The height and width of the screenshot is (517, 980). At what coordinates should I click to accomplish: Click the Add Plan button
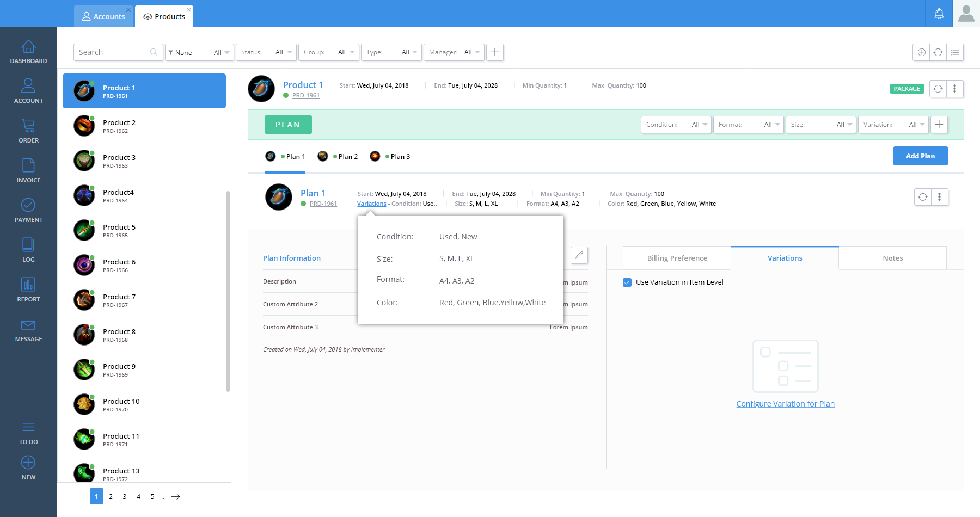920,156
